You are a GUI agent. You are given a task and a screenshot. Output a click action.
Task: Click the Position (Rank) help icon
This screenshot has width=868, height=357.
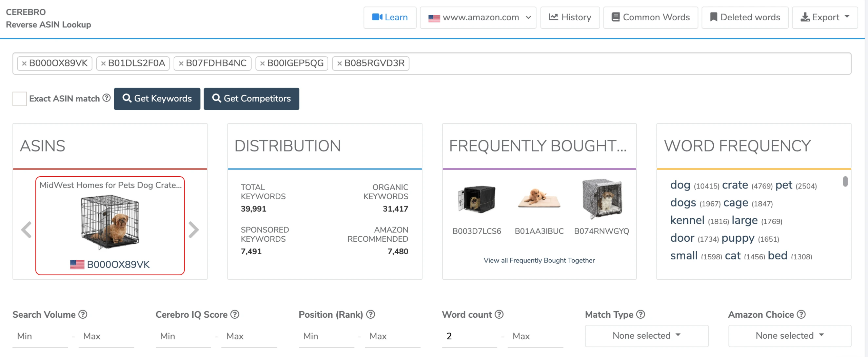click(371, 314)
